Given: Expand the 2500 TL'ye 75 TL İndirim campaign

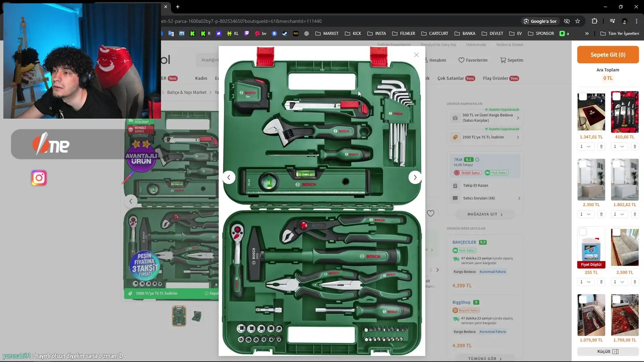Looking at the screenshot, I should (486, 137).
